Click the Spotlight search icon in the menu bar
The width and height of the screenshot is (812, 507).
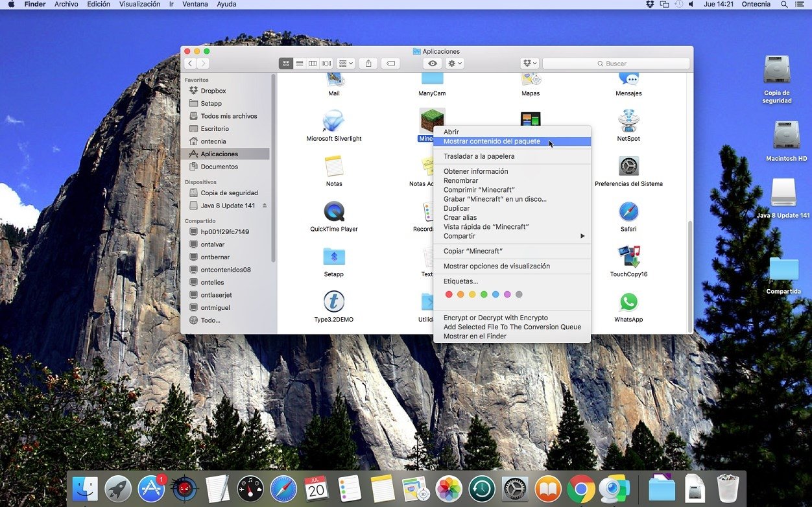(785, 4)
